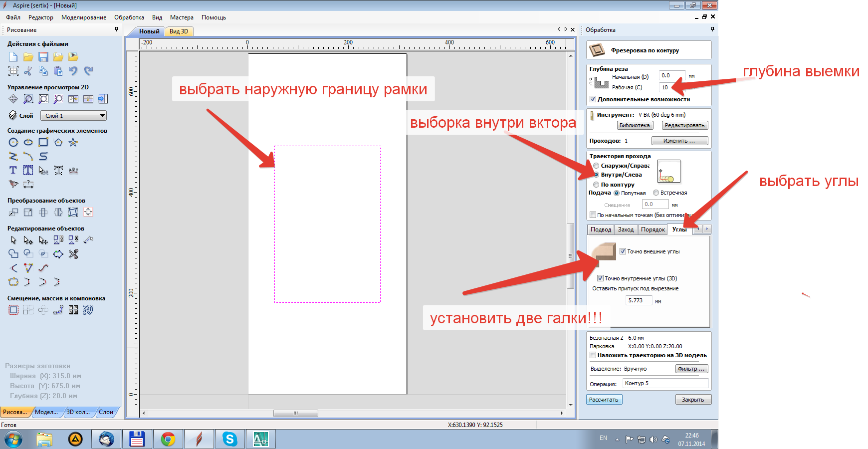The width and height of the screenshot is (868, 449).
Task: Open the offset vectors tool with red dashed square
Action: coord(13,310)
